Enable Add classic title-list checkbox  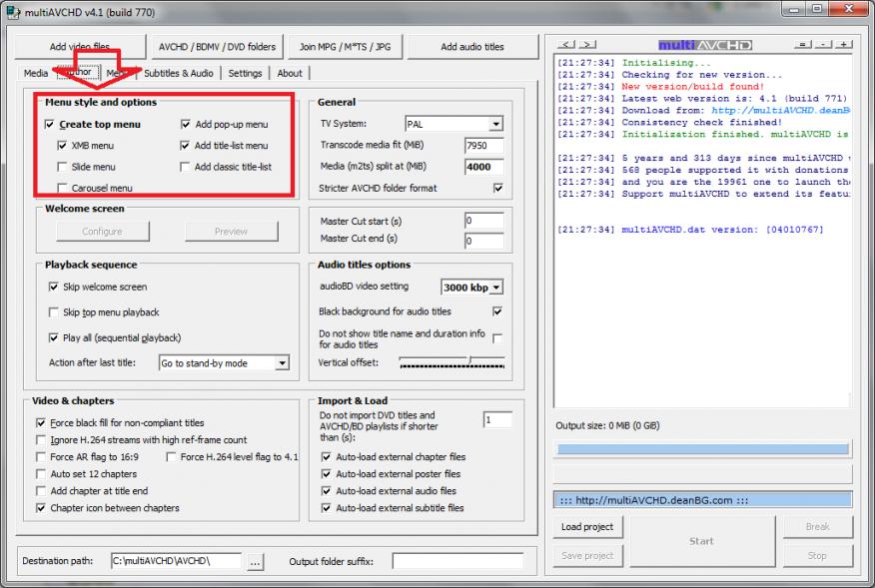pyautogui.click(x=185, y=167)
